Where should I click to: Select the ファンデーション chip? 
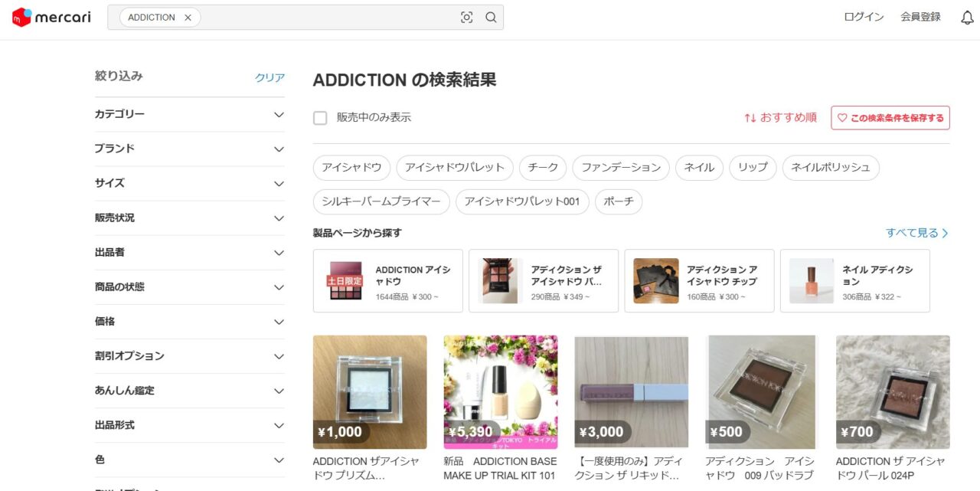621,168
